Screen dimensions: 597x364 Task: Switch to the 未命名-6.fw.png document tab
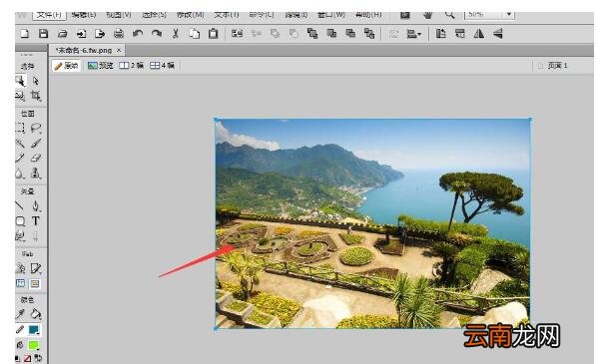[x=84, y=50]
